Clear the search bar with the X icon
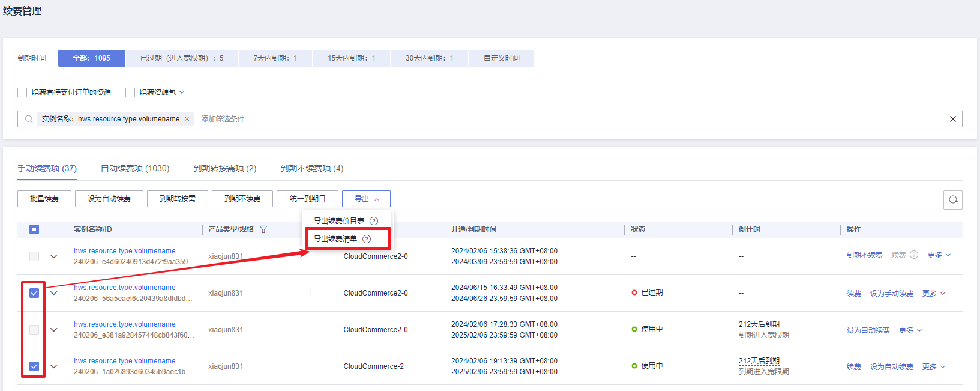 952,119
